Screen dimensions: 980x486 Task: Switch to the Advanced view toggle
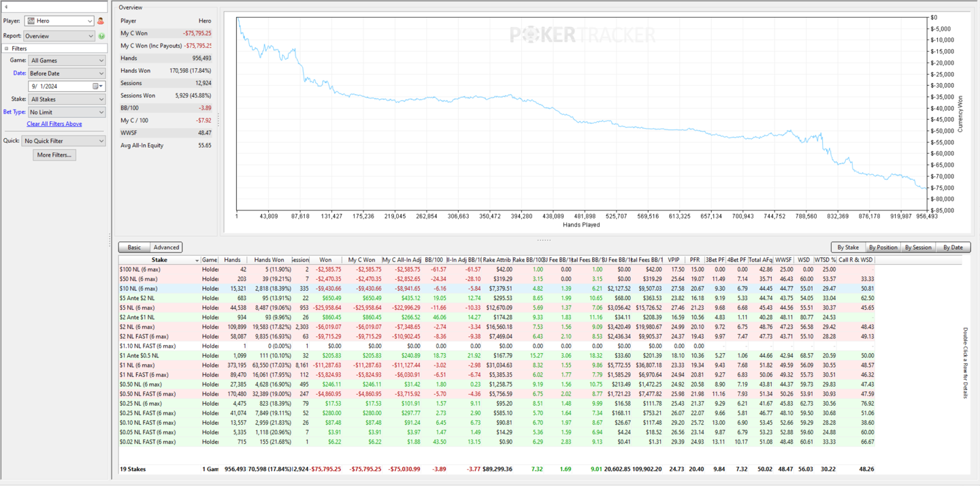[x=166, y=247]
